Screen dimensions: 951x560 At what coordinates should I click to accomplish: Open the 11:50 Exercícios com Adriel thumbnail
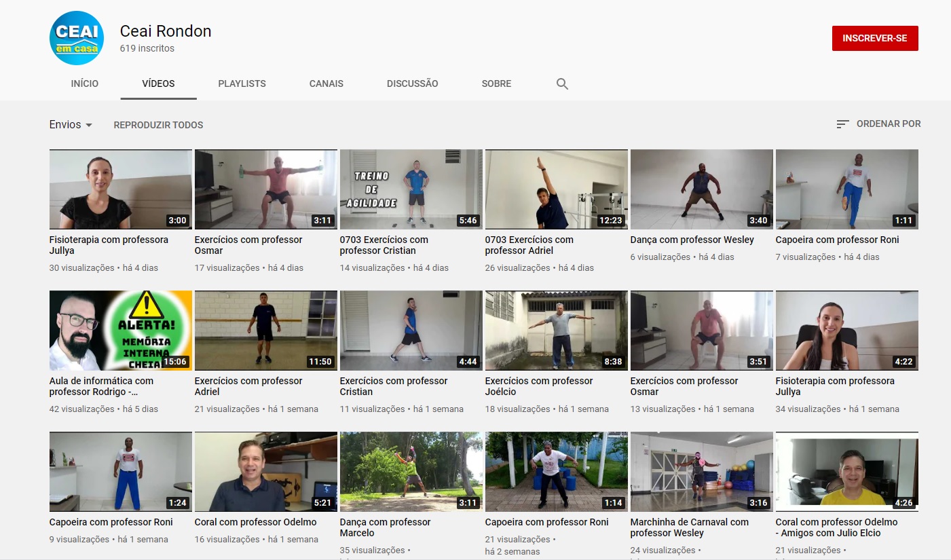[x=266, y=331]
